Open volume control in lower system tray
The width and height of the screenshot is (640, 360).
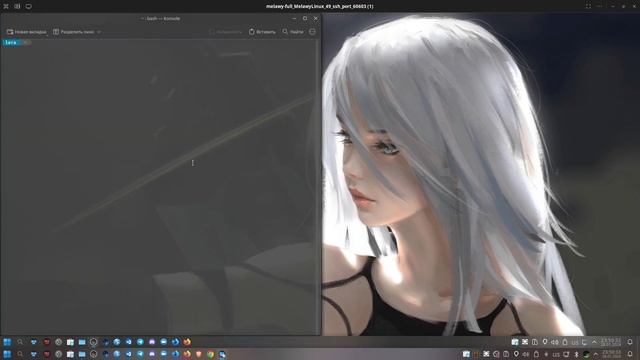coord(525,354)
